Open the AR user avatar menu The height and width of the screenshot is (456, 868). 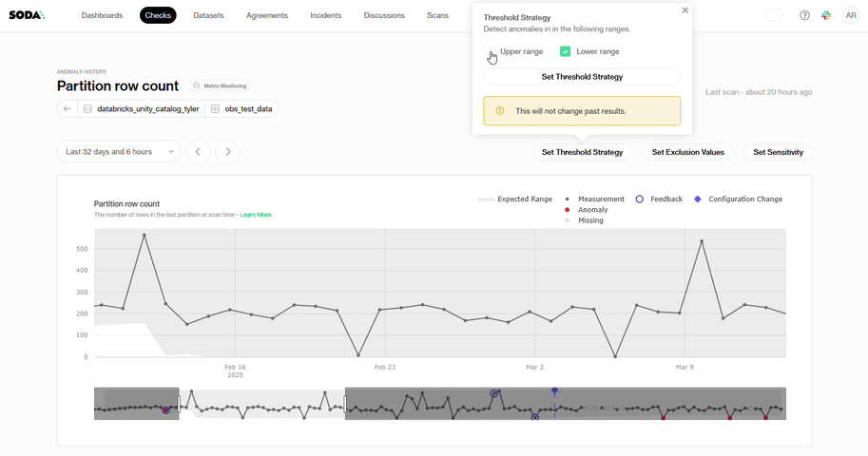(850, 15)
